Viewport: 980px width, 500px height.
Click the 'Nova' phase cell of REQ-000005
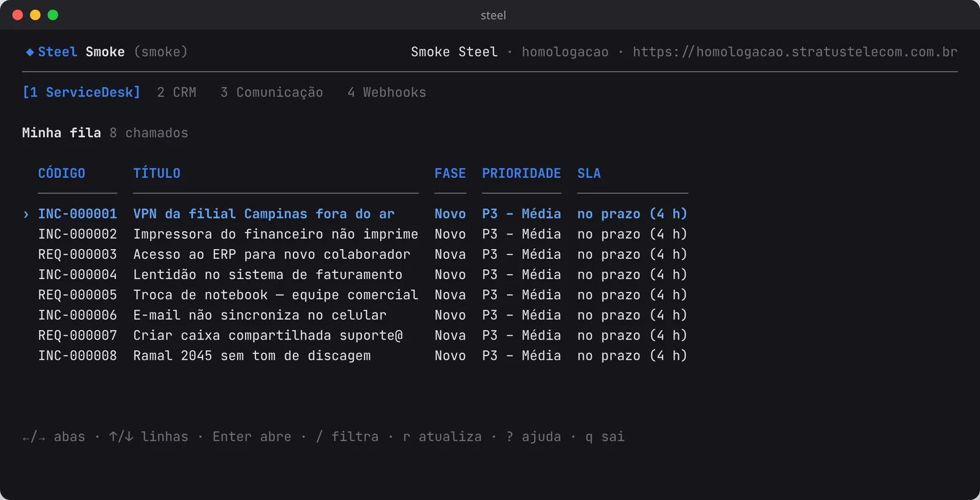pos(450,294)
